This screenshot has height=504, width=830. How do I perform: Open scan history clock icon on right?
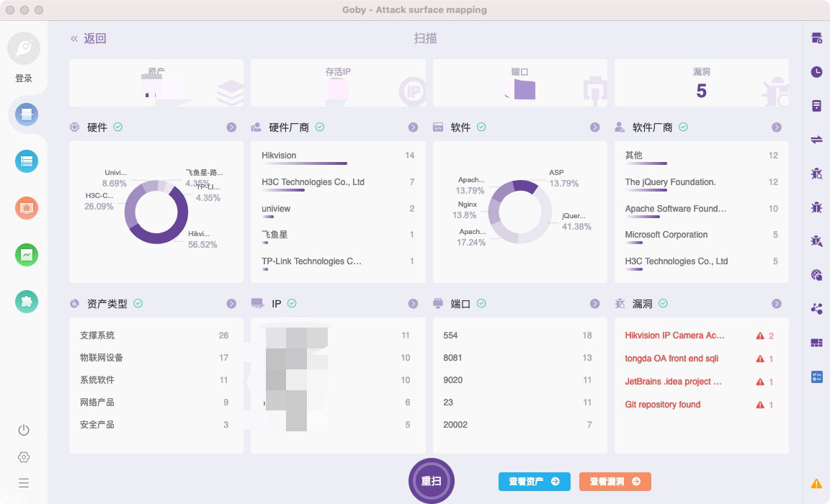point(816,72)
